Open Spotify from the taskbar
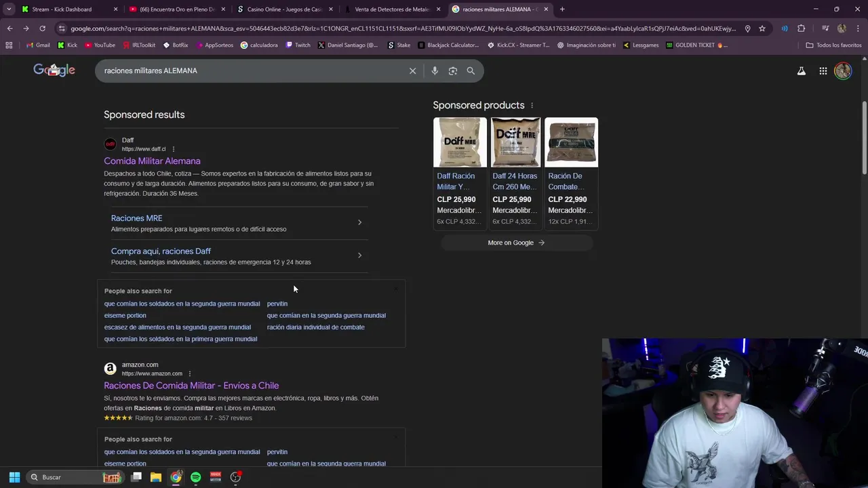 [x=195, y=477]
